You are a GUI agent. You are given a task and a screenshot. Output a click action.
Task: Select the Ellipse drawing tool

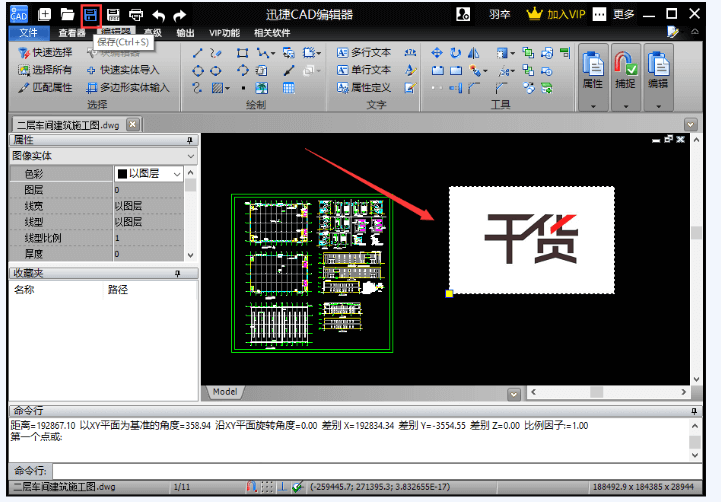click(216, 70)
